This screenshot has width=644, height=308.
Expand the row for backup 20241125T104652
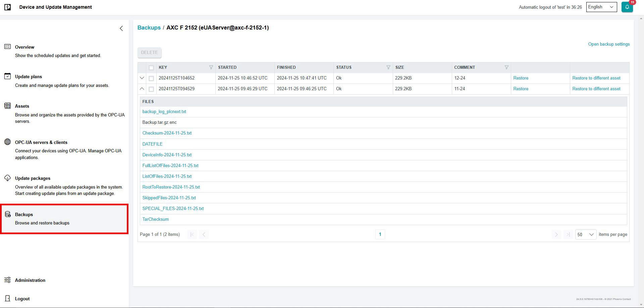pyautogui.click(x=142, y=78)
